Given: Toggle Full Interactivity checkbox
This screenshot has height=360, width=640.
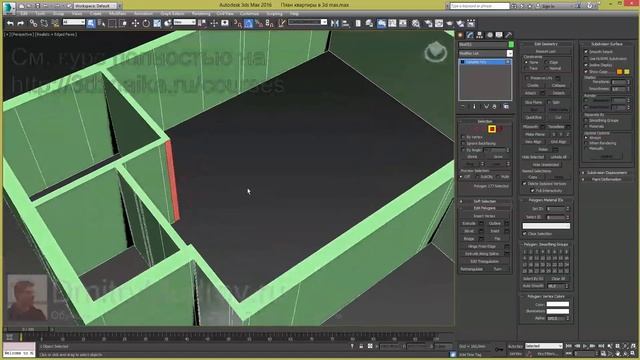Looking at the screenshot, I should click(532, 190).
